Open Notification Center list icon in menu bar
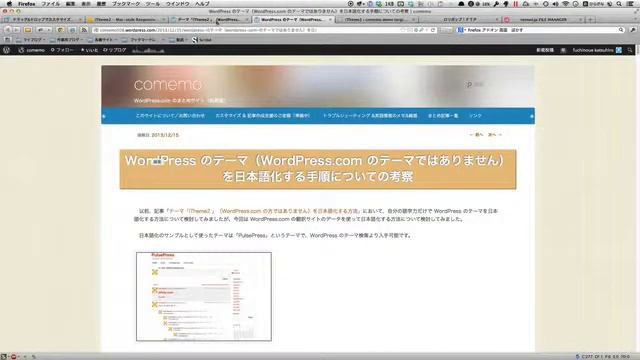Viewport: 640px width, 360px height. (631, 4)
